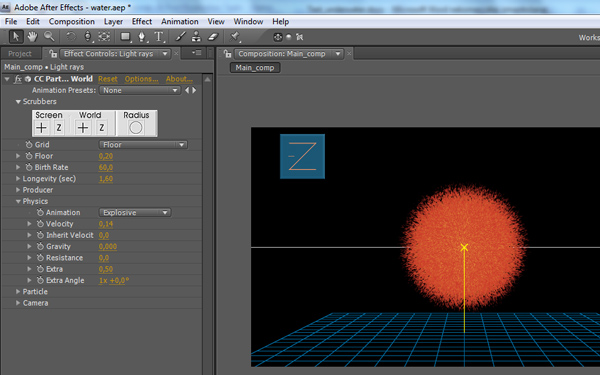The image size is (600, 375).
Task: Expand the Producer group
Action: click(x=18, y=190)
